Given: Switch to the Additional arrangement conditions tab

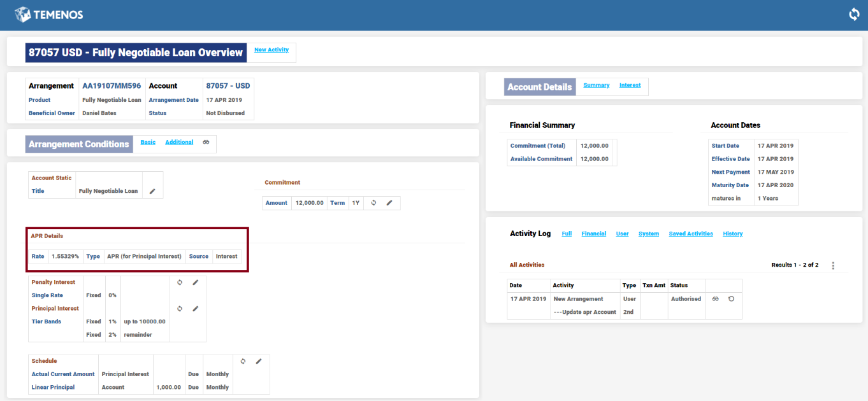Looking at the screenshot, I should (x=179, y=143).
